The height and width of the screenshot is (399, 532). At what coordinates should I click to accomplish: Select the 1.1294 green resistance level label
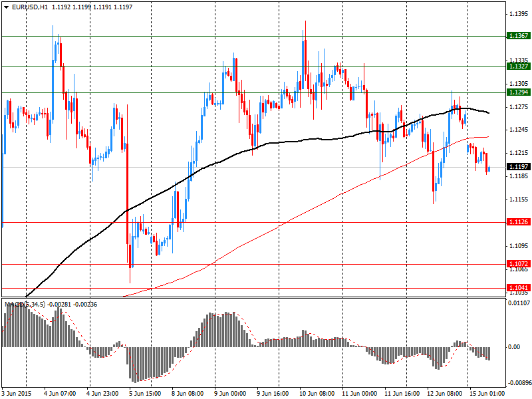518,92
